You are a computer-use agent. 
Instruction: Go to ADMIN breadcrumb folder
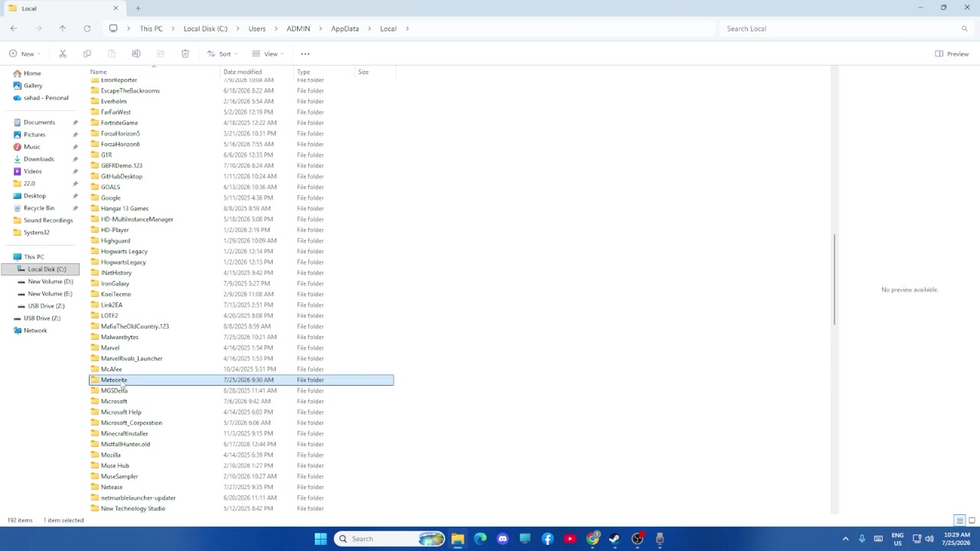point(298,28)
